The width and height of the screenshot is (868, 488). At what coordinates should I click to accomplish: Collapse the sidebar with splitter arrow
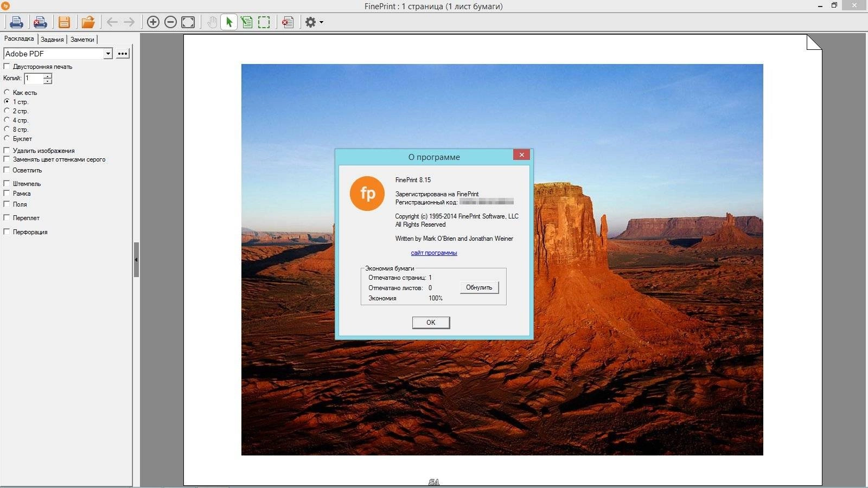[x=136, y=260]
